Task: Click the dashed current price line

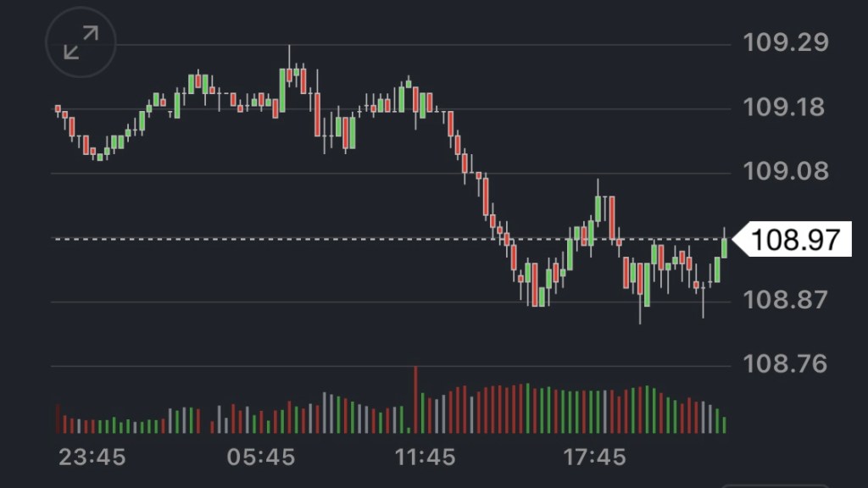Action: [339, 239]
